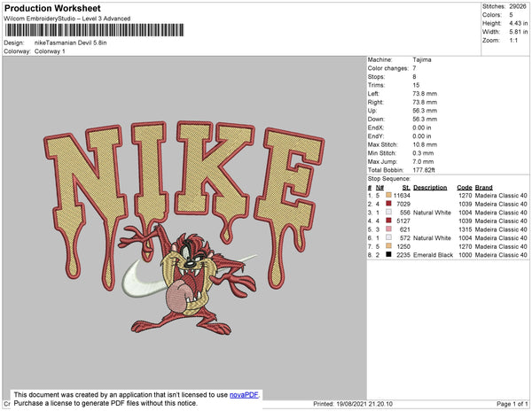Click stitch count 1250 in row 7
This screenshot has height=411, width=532.
[x=403, y=246]
